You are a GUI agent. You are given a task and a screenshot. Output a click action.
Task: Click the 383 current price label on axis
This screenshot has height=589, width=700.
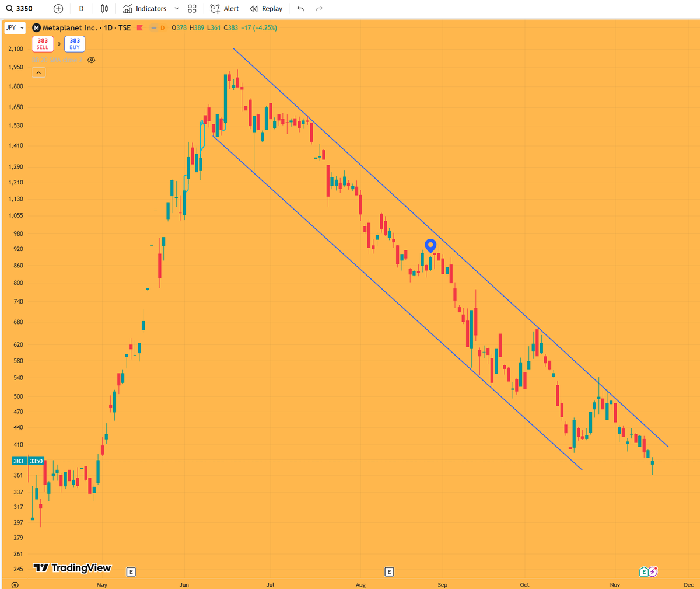18,461
